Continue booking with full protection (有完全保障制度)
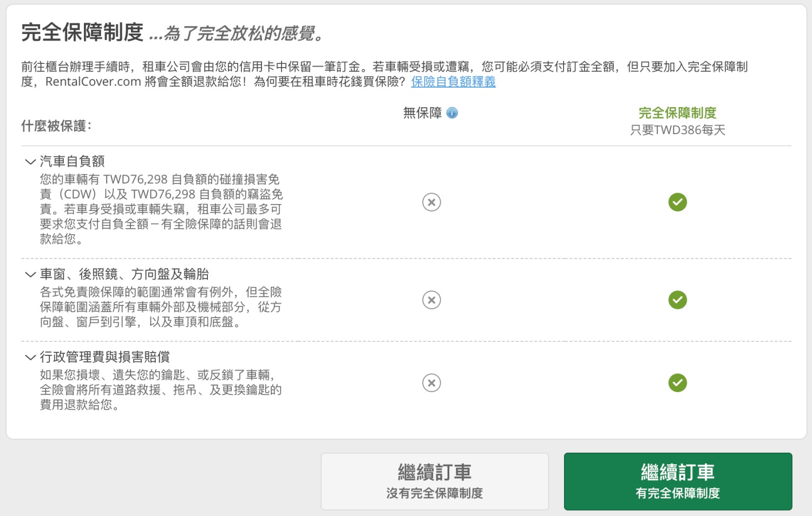The height and width of the screenshot is (516, 812). (678, 481)
